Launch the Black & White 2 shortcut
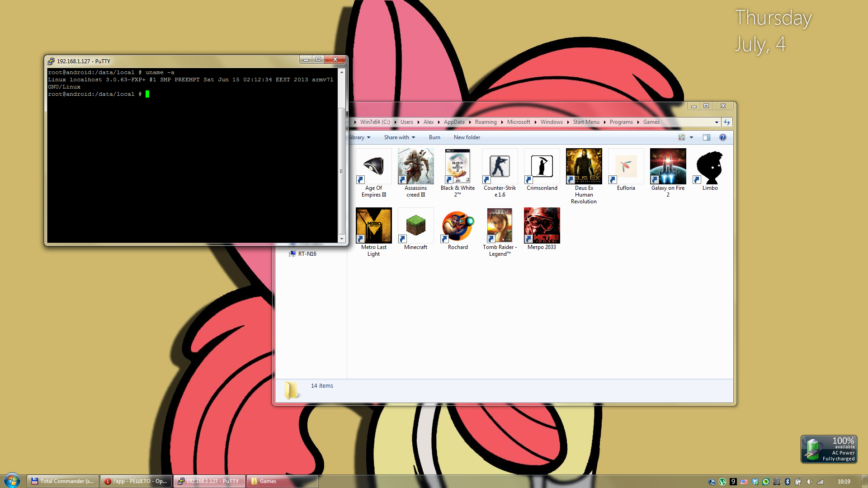The height and width of the screenshot is (488, 868). [x=458, y=173]
